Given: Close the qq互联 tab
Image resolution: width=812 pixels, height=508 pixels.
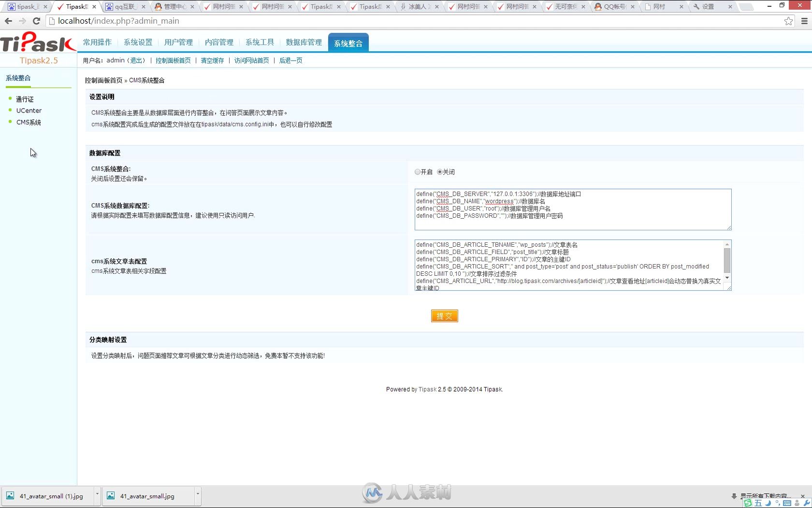Looking at the screenshot, I should pos(144,7).
